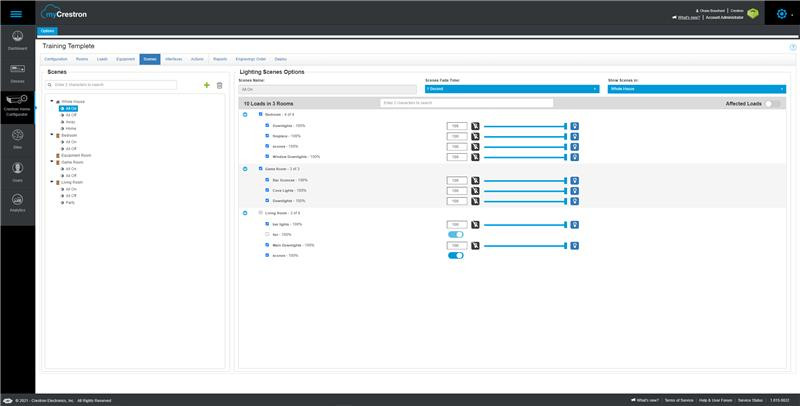
Task: Click the Crestron swirl icon in footer
Action: (8, 400)
